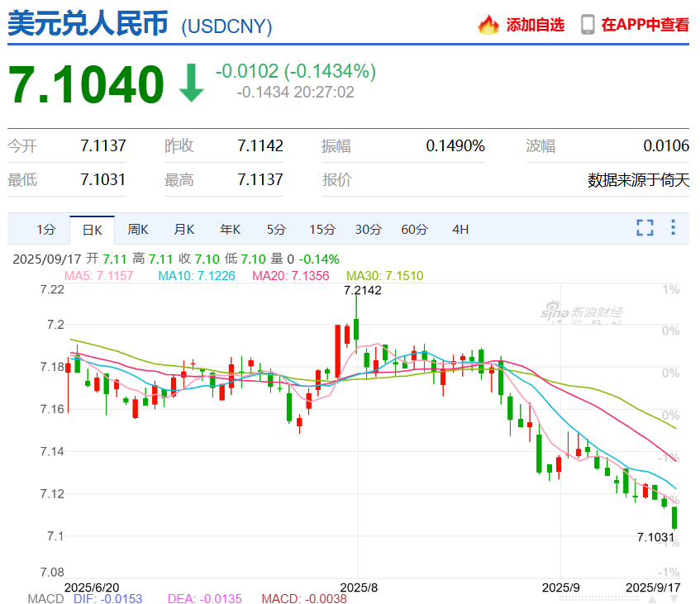Screen dimensions: 700x604
Task: Click the MA5: 7.1157 legend
Action: (x=98, y=275)
